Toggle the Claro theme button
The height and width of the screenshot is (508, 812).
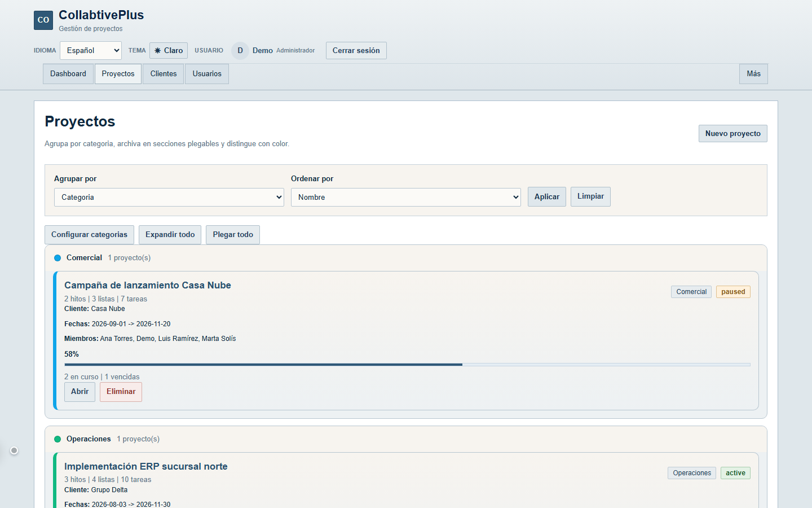169,50
